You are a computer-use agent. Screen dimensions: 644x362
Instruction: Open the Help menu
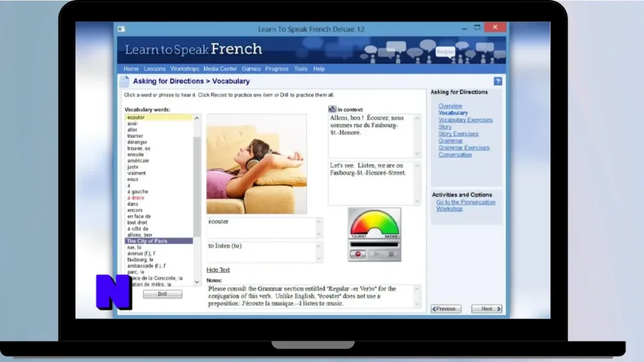319,69
